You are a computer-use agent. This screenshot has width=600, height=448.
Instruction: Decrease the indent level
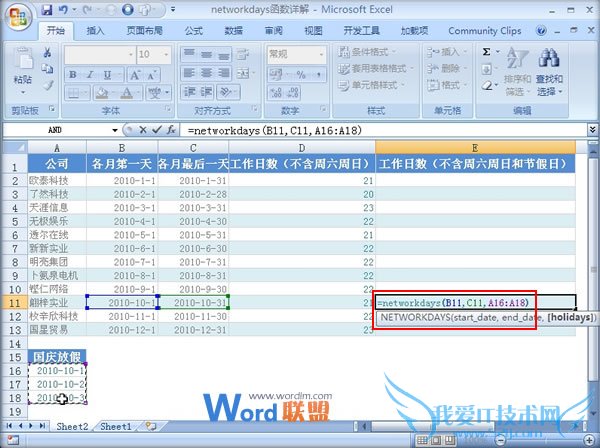(x=190, y=92)
